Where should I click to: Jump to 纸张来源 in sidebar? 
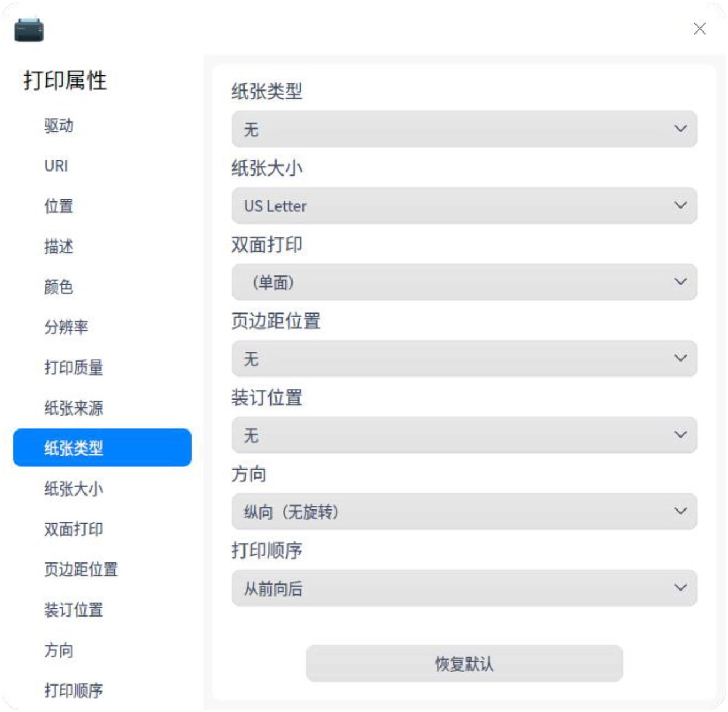pos(73,408)
